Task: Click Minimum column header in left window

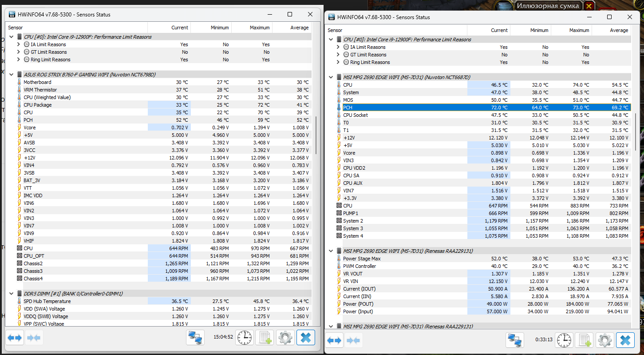Action: coord(211,28)
